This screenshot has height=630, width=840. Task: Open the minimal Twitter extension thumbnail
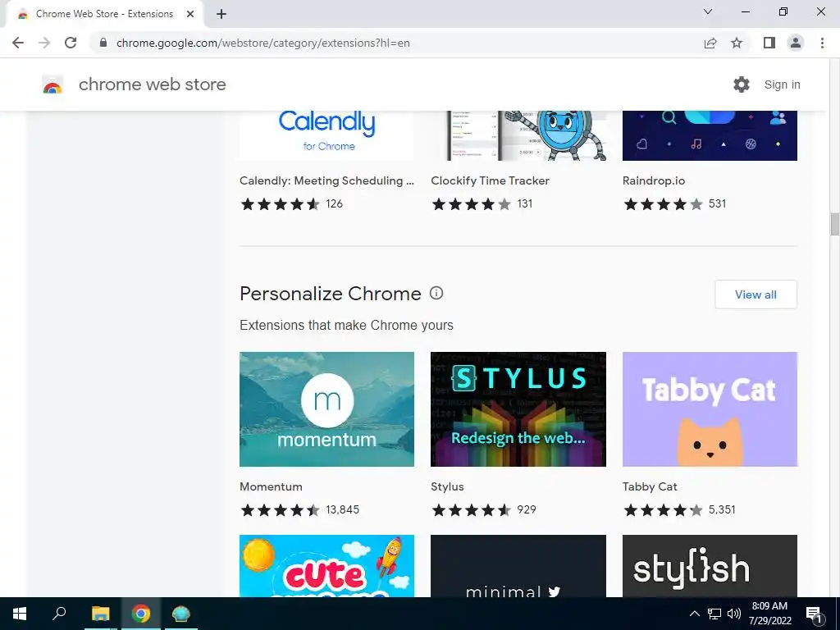tap(518, 566)
